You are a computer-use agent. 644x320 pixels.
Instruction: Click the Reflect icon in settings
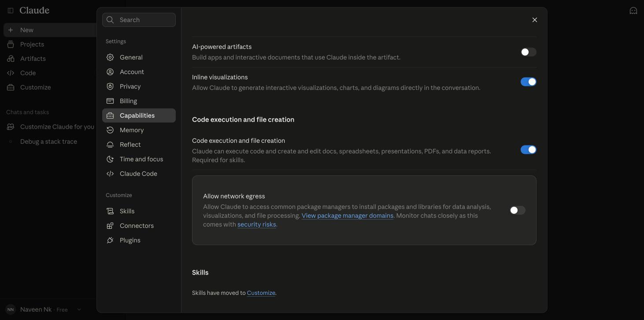(110, 145)
